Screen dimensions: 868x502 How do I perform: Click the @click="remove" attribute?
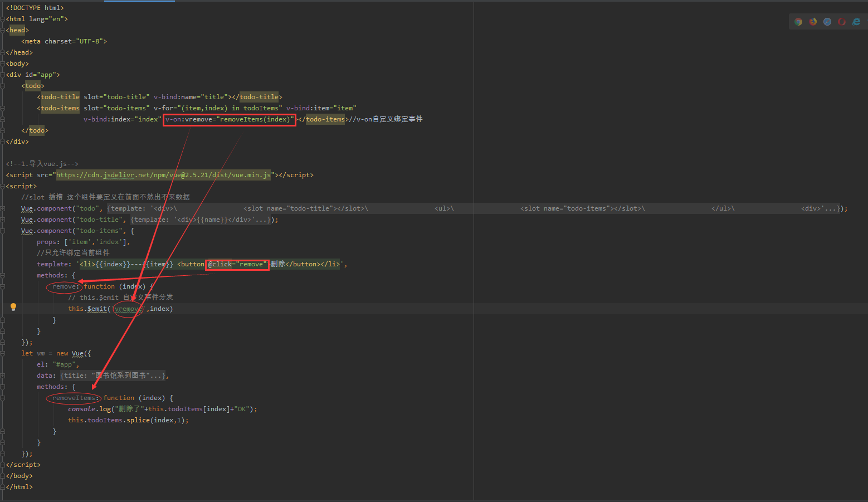point(237,264)
